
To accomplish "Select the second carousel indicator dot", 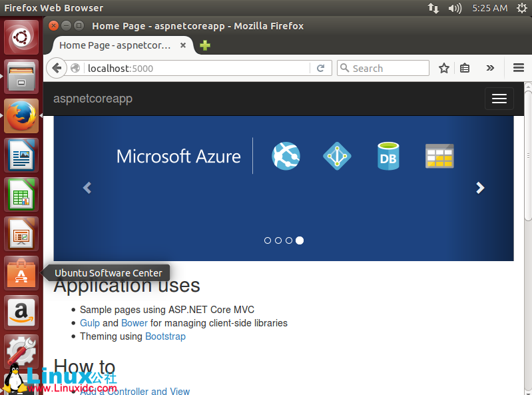I will 278,240.
